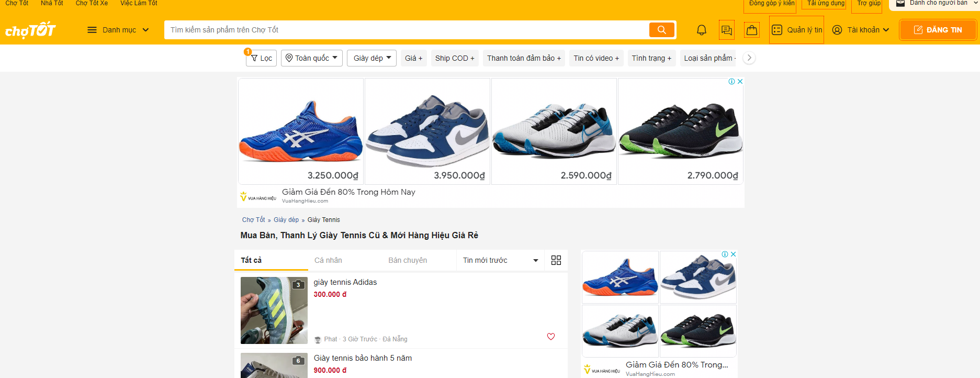Screen dimensions: 980x378
Task: Close the top banner advertisement
Action: tap(740, 82)
